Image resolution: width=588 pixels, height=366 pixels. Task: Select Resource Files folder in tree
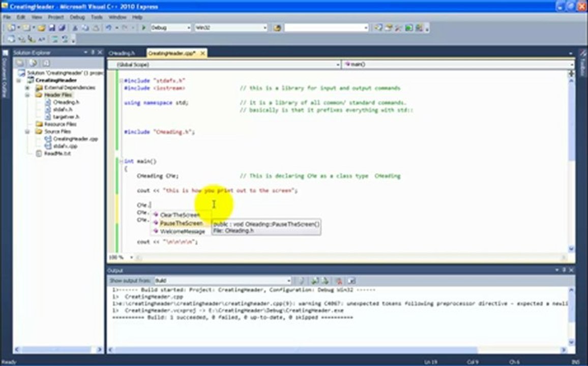point(61,124)
